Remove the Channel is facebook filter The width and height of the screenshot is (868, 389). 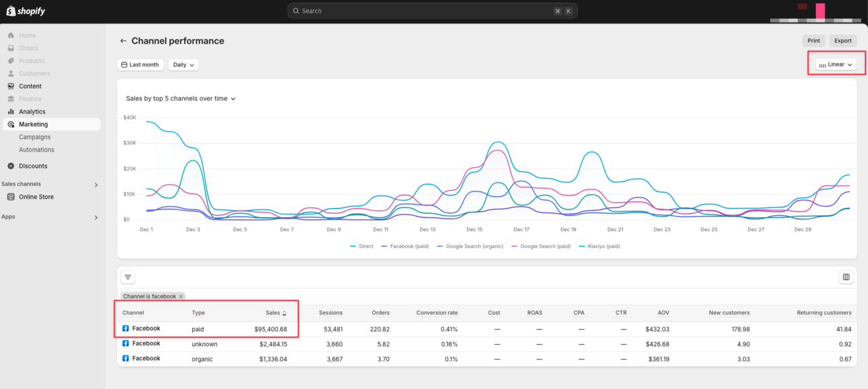pos(181,296)
